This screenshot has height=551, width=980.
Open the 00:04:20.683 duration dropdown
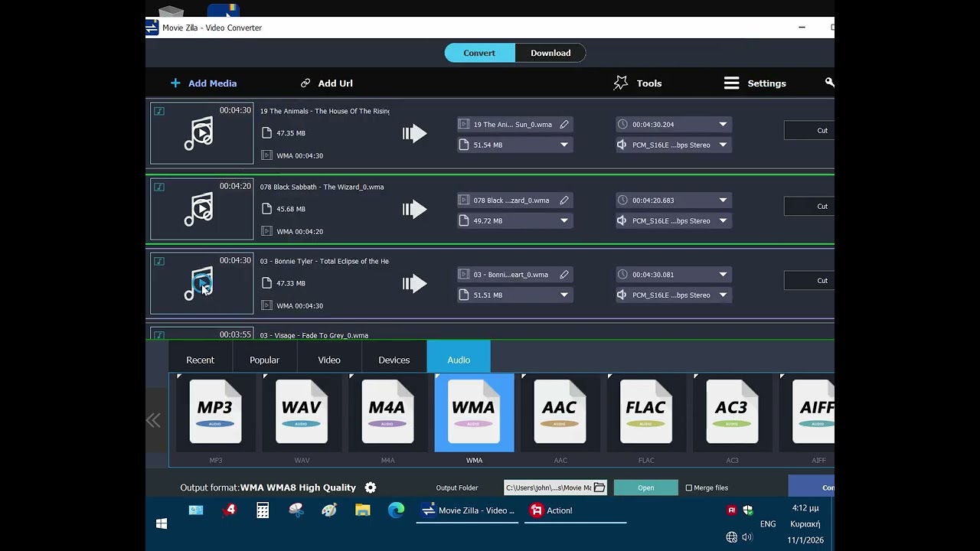click(723, 200)
